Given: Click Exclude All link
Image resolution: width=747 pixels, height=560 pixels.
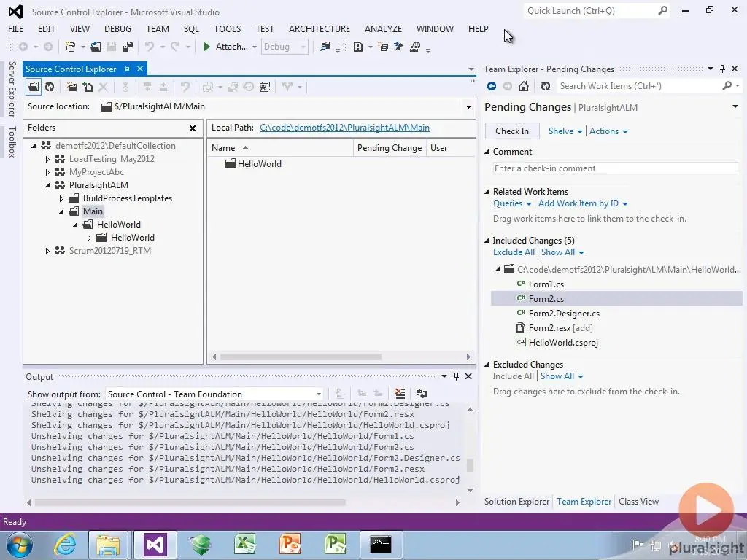Looking at the screenshot, I should [x=514, y=252].
